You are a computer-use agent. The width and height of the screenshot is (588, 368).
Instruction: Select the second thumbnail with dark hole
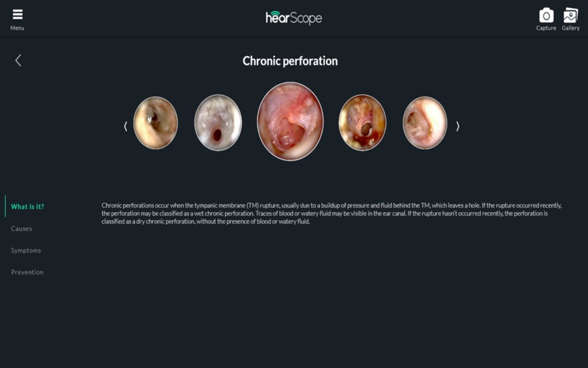click(218, 123)
